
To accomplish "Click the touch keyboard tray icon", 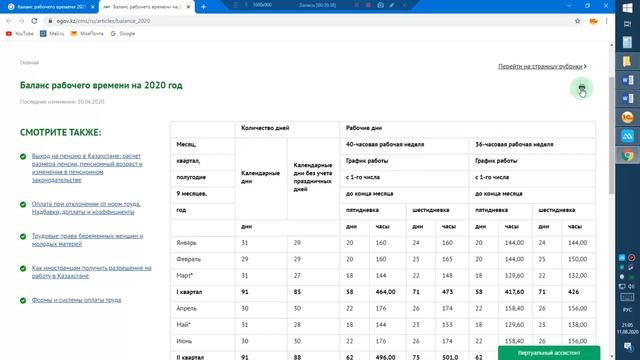I will coord(627,297).
